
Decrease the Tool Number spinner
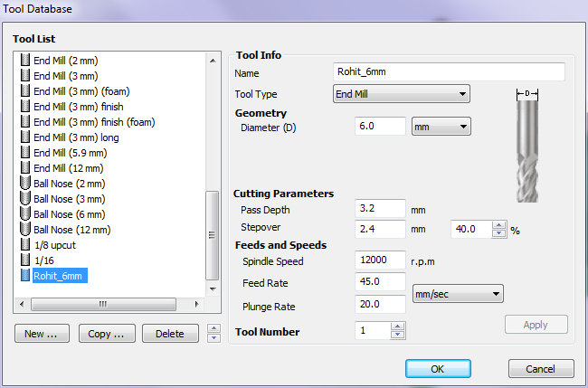pos(396,336)
